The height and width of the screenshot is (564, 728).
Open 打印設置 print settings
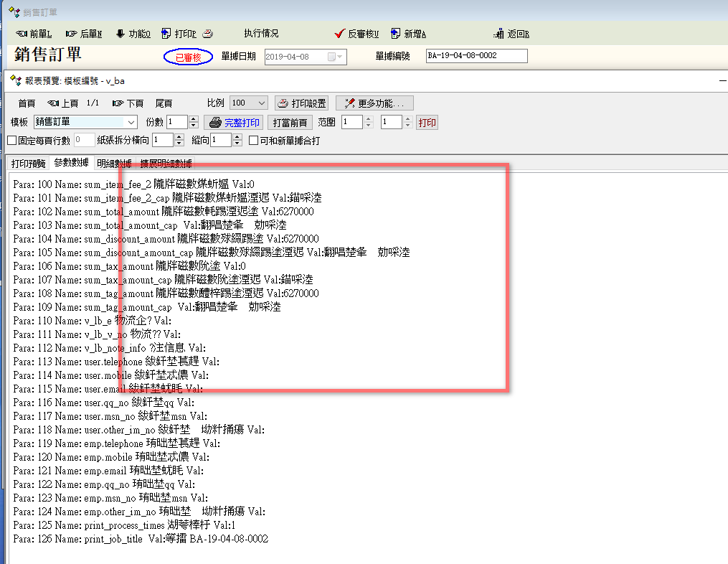tap(301, 103)
